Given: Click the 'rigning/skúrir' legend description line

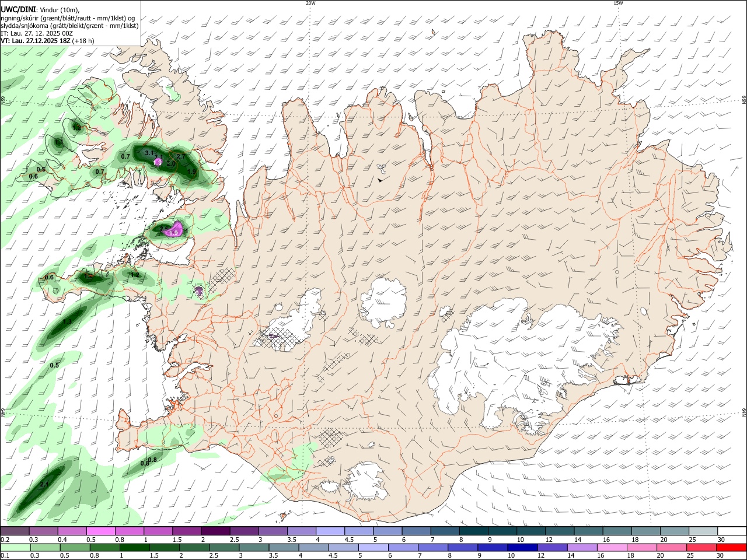Looking at the screenshot, I should [x=68, y=17].
